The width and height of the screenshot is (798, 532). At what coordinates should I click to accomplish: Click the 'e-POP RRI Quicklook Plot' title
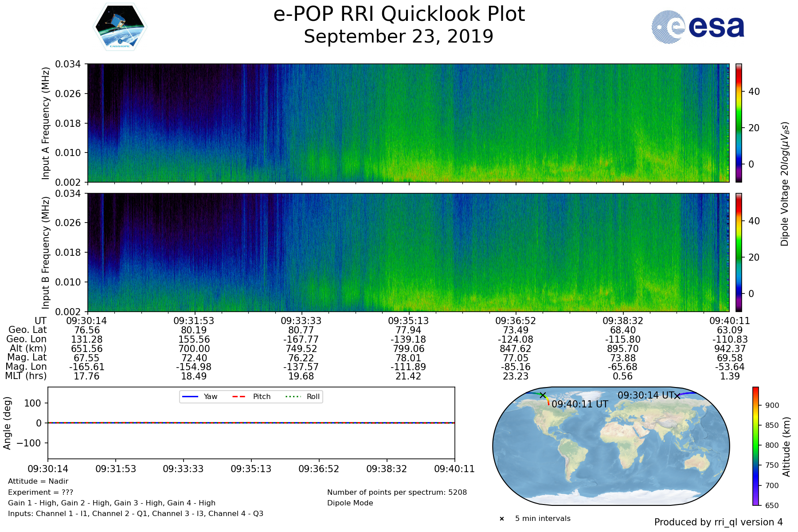click(x=399, y=14)
